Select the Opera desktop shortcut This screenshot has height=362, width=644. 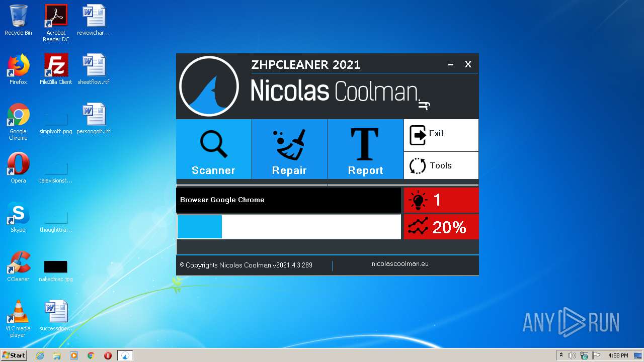pos(18,168)
